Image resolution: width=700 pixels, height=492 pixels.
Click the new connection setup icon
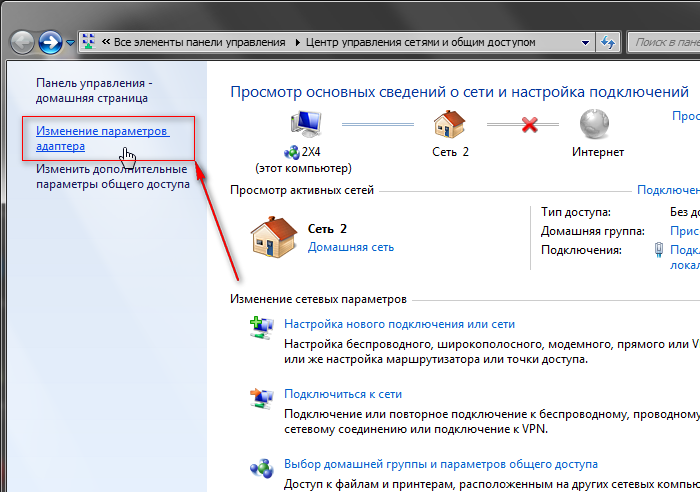(262, 328)
